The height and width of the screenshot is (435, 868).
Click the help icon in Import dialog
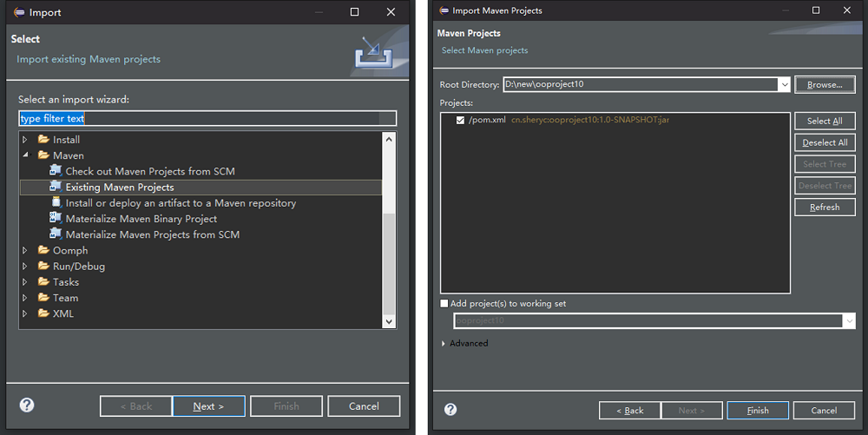27,405
